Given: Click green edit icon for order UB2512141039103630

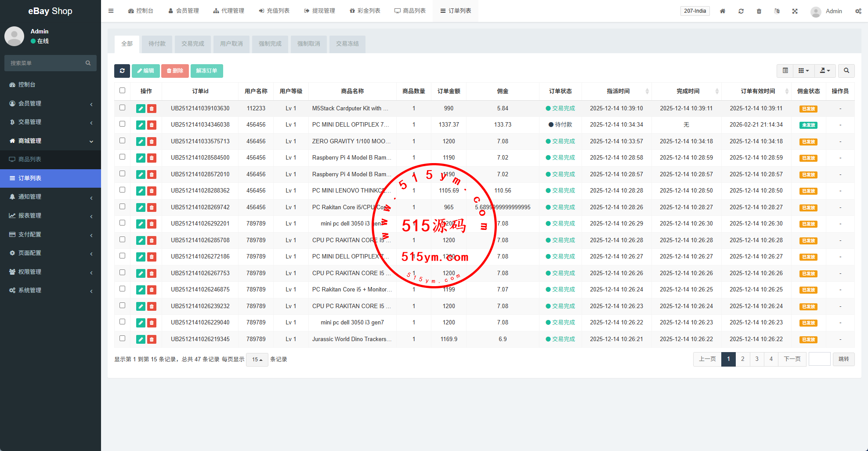Looking at the screenshot, I should [x=141, y=109].
